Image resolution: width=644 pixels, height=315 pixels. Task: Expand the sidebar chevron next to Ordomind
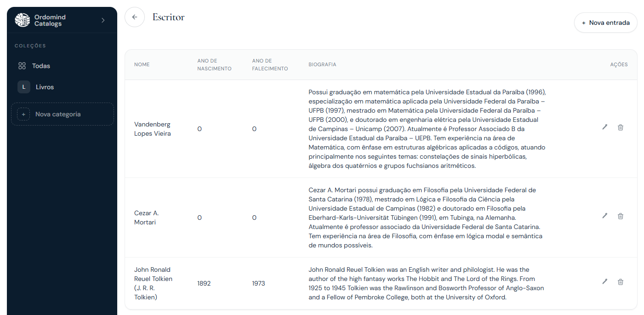[103, 20]
